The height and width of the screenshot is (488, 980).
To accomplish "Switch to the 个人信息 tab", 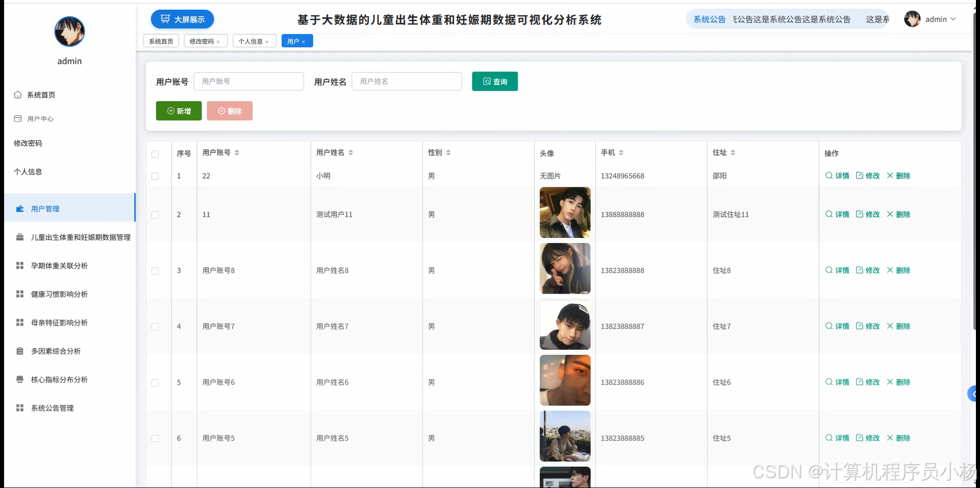I will pos(251,41).
